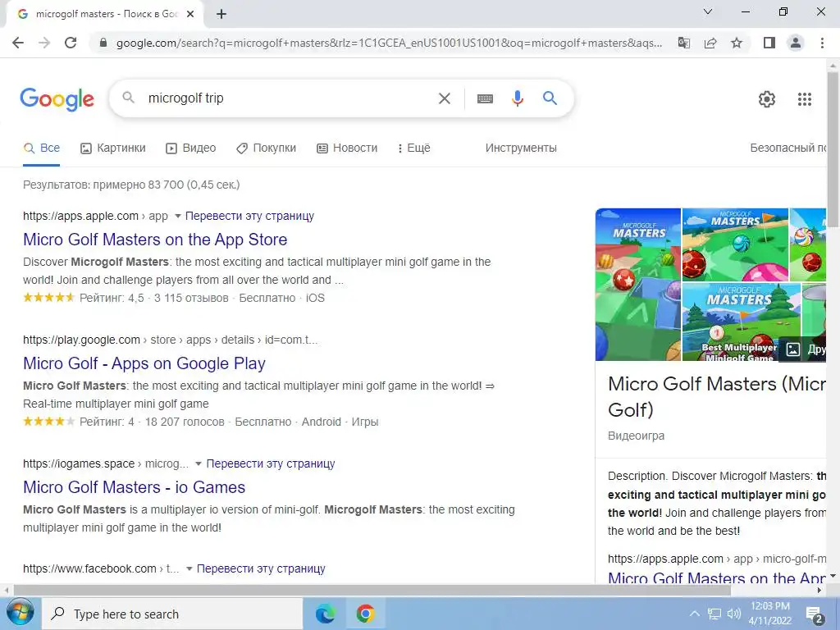Reload the page with the refresh icon
840x630 pixels.
tap(71, 43)
